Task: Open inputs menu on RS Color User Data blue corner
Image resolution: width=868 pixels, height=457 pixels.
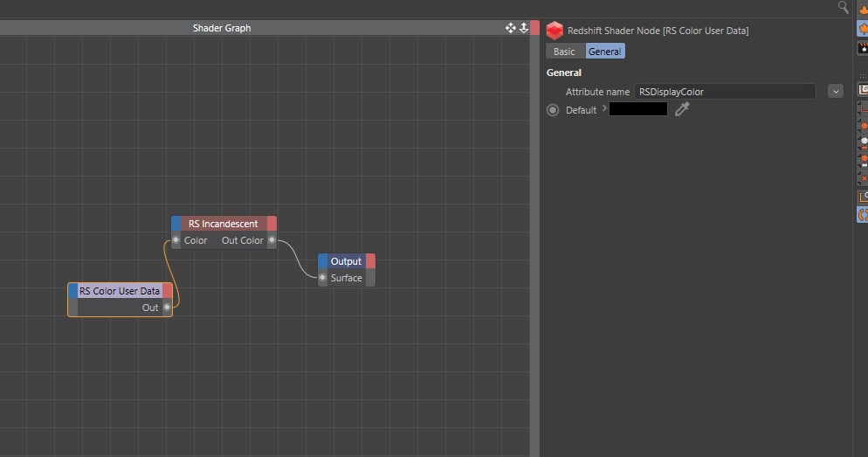Action: [x=73, y=291]
